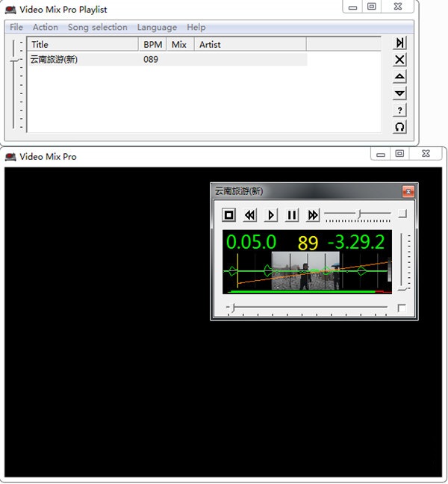Open the Action menu
448x484 pixels.
pos(46,27)
